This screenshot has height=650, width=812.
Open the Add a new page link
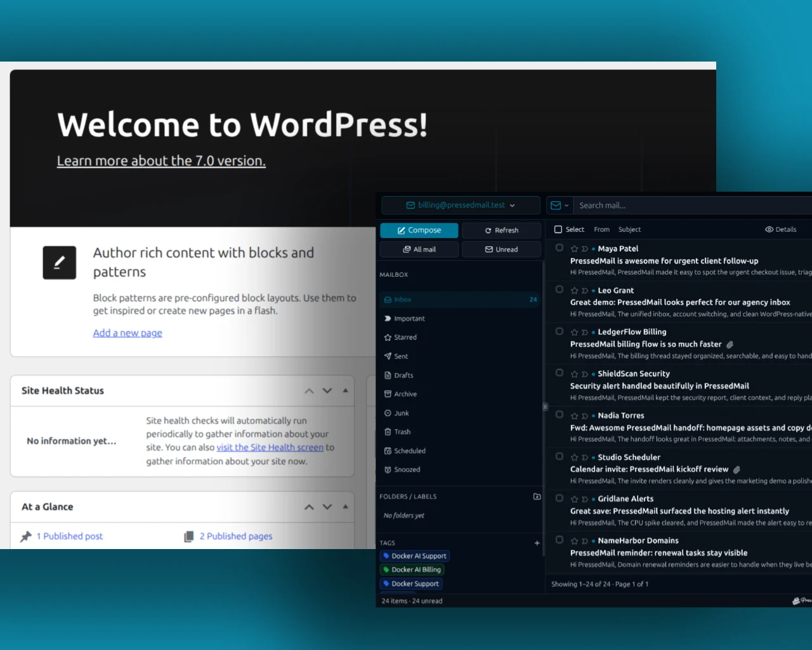pos(128,333)
